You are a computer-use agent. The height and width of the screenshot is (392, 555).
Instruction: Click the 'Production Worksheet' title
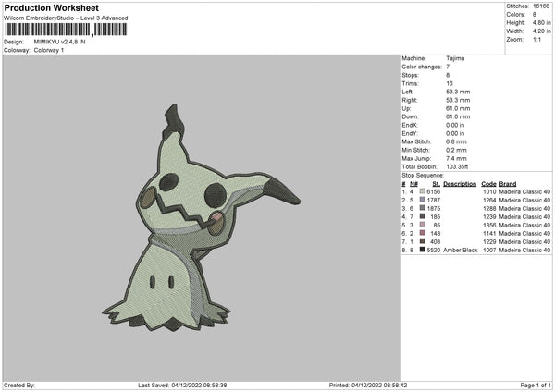(x=52, y=7)
